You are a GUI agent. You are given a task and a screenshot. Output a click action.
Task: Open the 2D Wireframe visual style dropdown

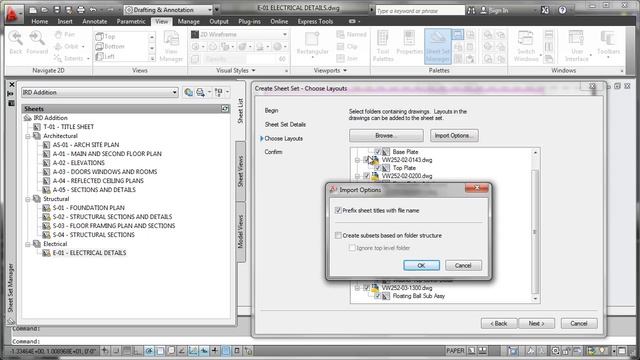[x=284, y=35]
